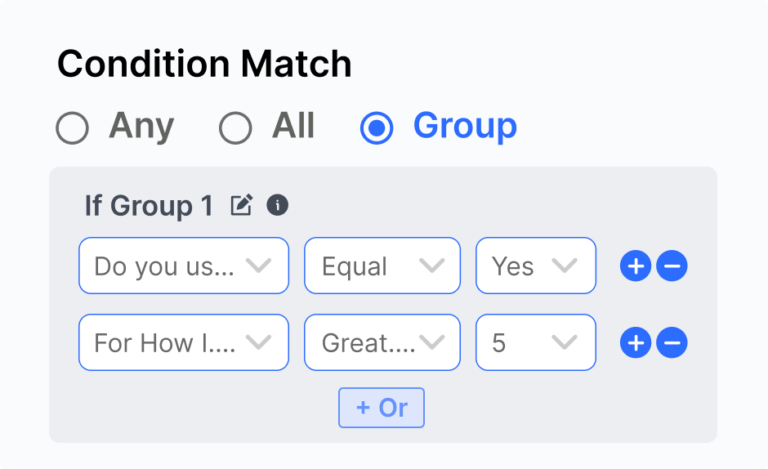
Task: Select the Any radio button
Action: 72,128
